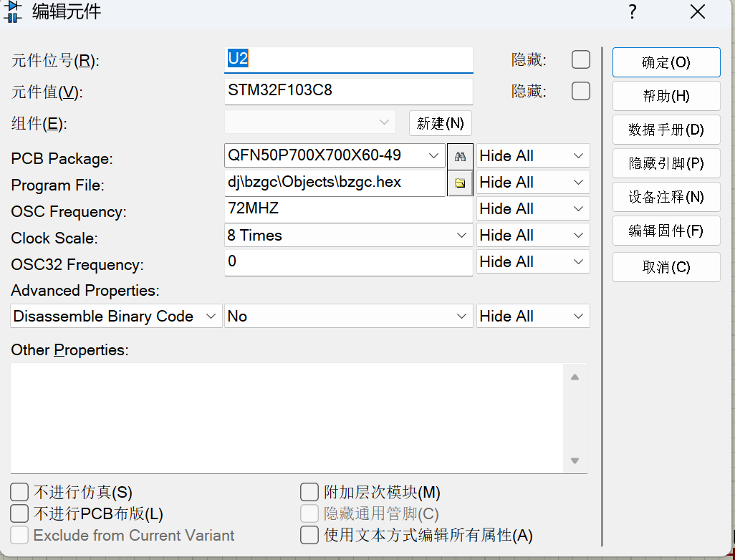The height and width of the screenshot is (560, 735).
Task: Click 编辑固件(F) button
Action: (x=666, y=231)
